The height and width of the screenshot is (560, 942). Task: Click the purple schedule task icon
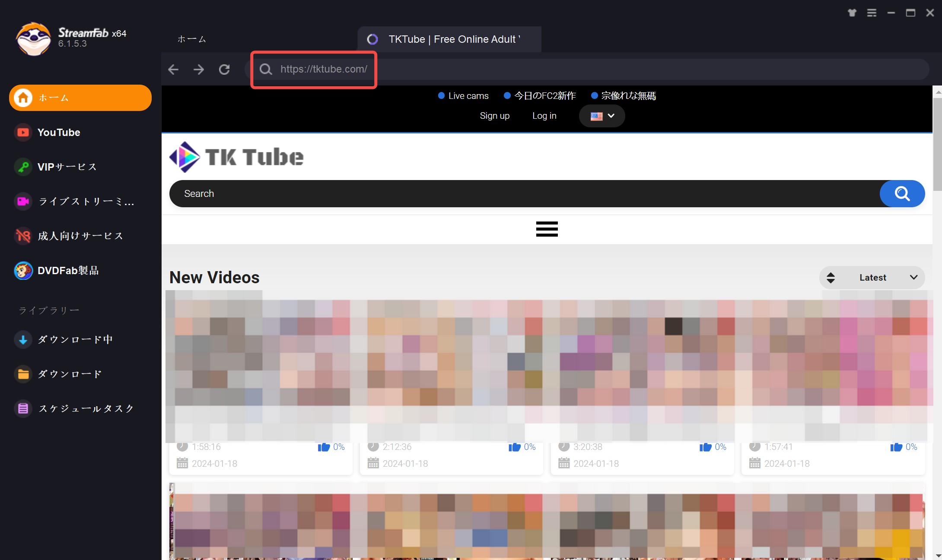[x=23, y=408]
